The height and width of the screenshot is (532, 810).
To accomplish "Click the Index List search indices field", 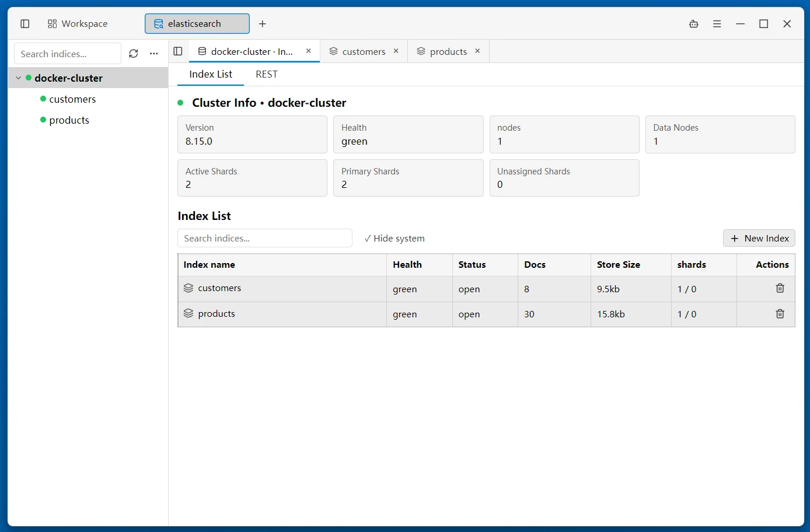I will (x=265, y=238).
